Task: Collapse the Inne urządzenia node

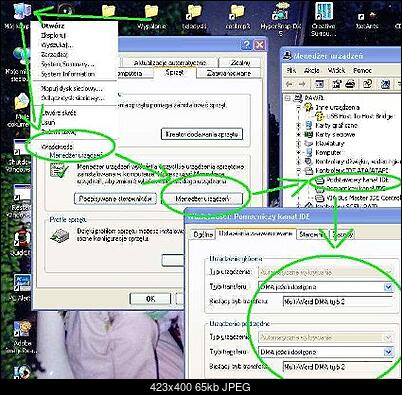Action: point(299,107)
